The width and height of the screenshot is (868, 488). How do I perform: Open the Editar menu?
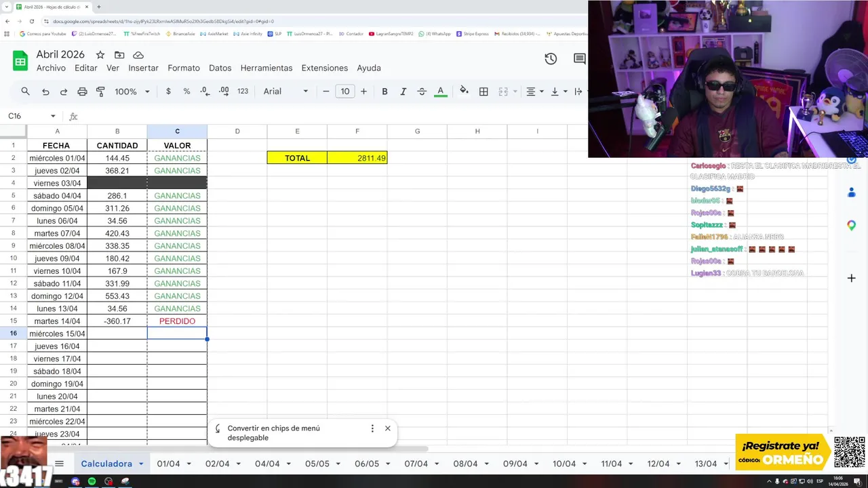86,68
